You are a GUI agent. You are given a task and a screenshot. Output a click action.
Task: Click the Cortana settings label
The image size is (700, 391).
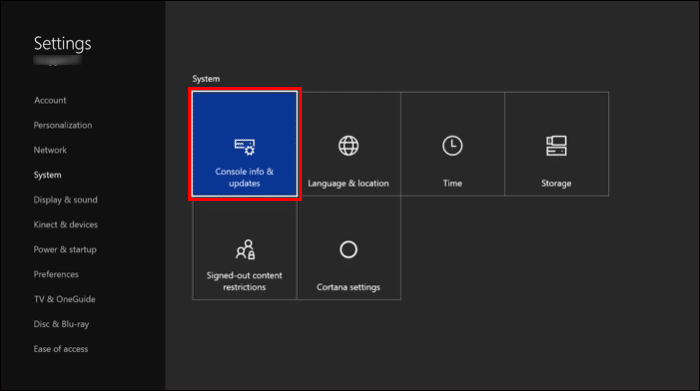(348, 287)
